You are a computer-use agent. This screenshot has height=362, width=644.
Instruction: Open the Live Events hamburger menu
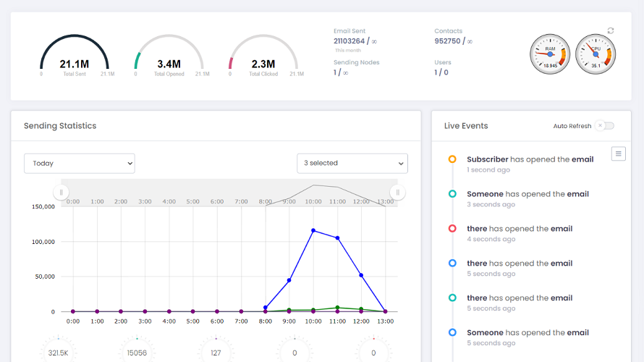click(618, 153)
